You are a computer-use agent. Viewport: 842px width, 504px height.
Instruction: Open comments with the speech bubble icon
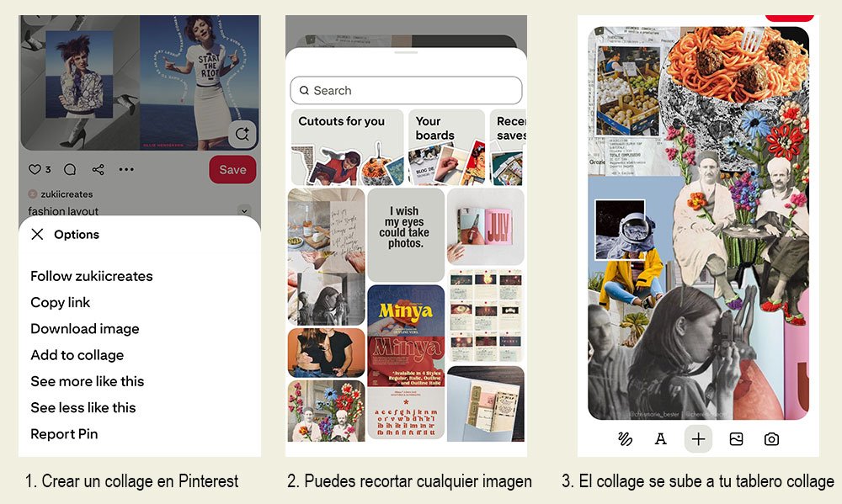pyautogui.click(x=70, y=170)
